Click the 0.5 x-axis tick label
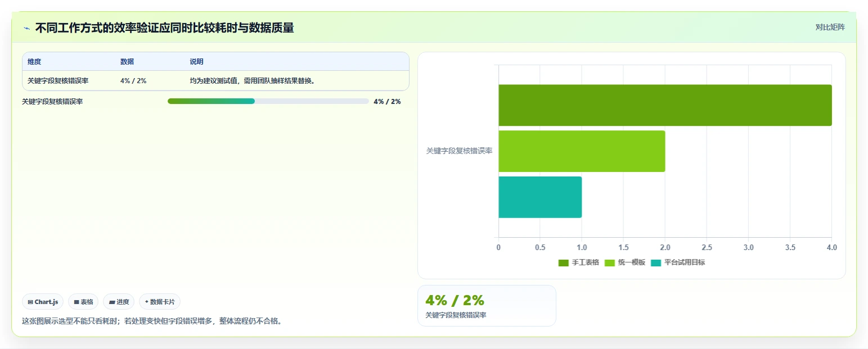Screen dimensions: 868x349 click(x=540, y=247)
